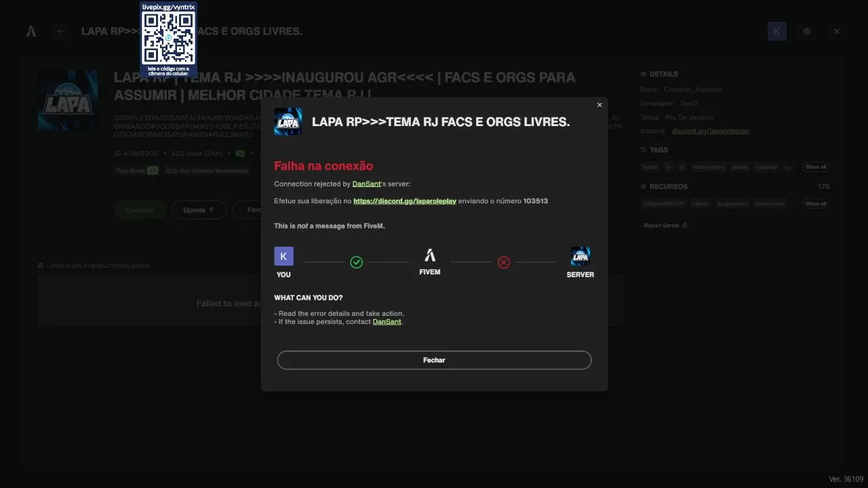Click the 'Falha na conexão' heading
Viewport: 868px width, 488px height.
[323, 166]
